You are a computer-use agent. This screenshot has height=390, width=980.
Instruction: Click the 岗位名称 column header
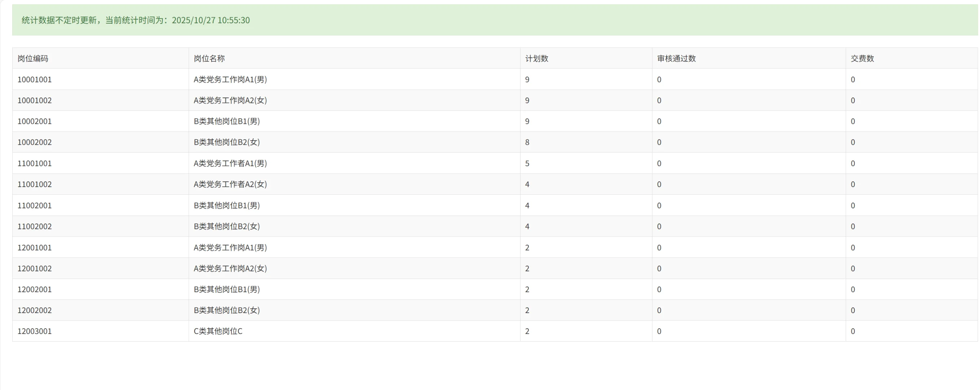[209, 58]
